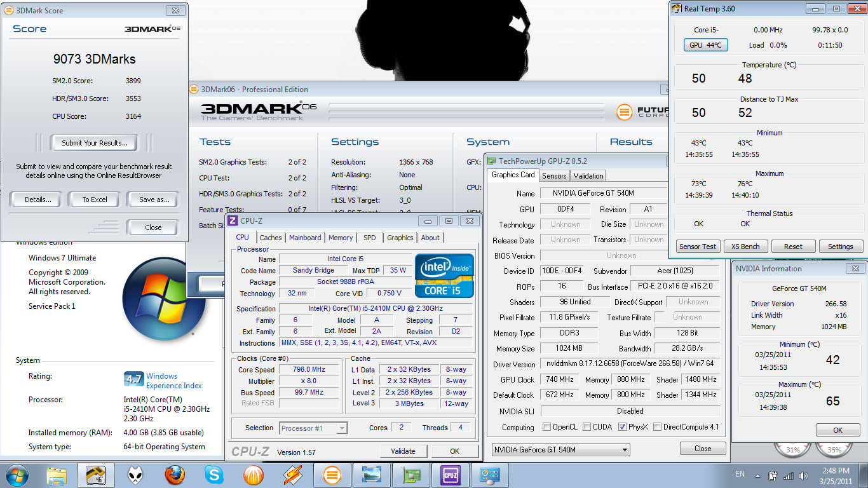Click the Real Temp taskbar icon

click(x=96, y=475)
